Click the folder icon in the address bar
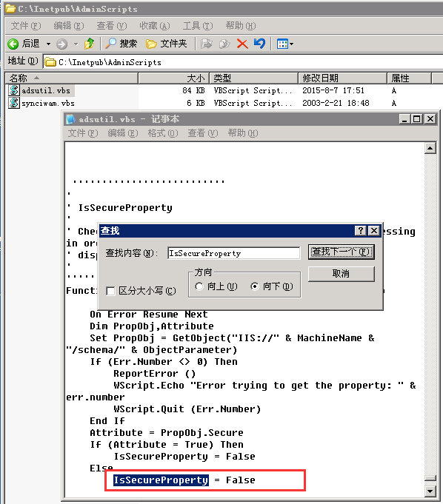Viewport: 443px width, 504px height. pyautogui.click(x=50, y=62)
